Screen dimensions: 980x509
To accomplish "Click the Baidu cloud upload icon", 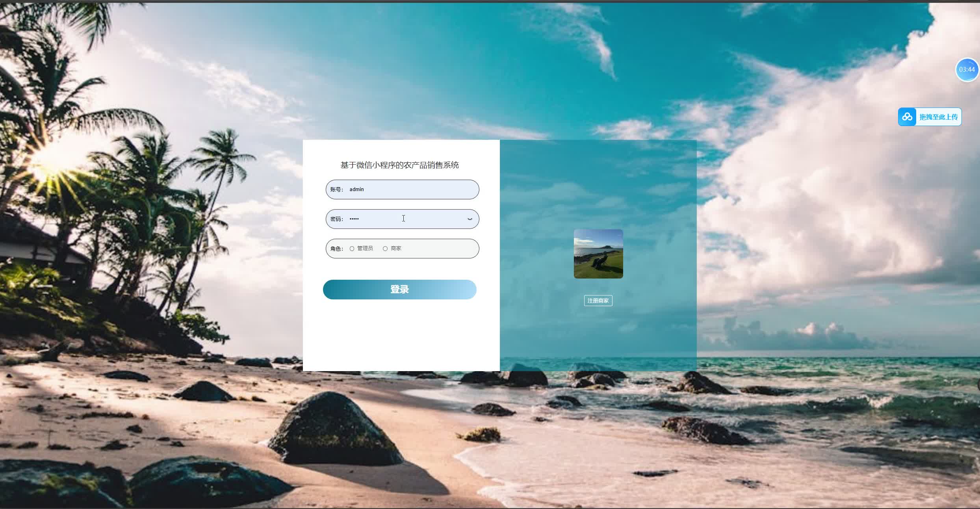I will point(907,117).
